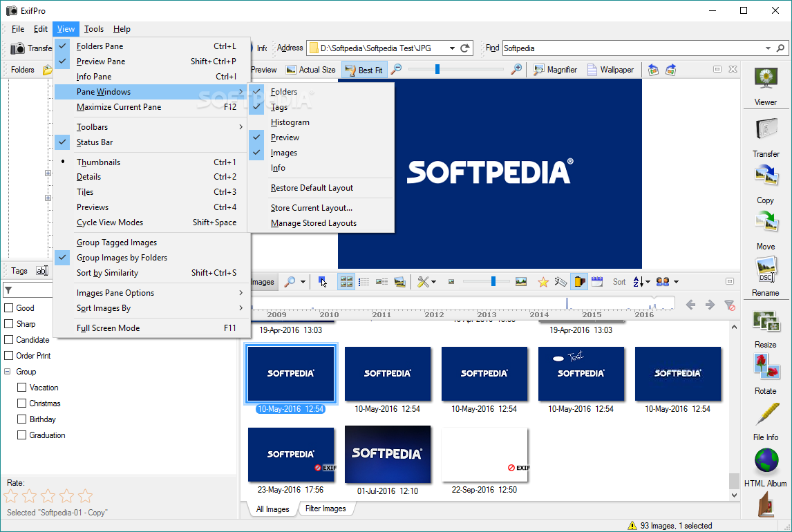The image size is (792, 532).
Task: Switch images pane to tiles view icon
Action: [x=382, y=282]
